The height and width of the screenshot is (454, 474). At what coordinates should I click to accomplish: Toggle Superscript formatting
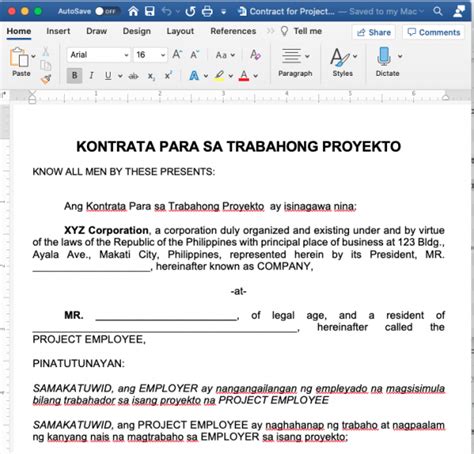point(168,75)
